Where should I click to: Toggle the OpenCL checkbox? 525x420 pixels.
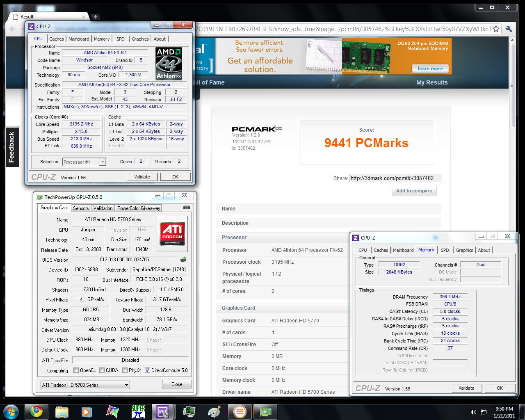[x=76, y=370]
